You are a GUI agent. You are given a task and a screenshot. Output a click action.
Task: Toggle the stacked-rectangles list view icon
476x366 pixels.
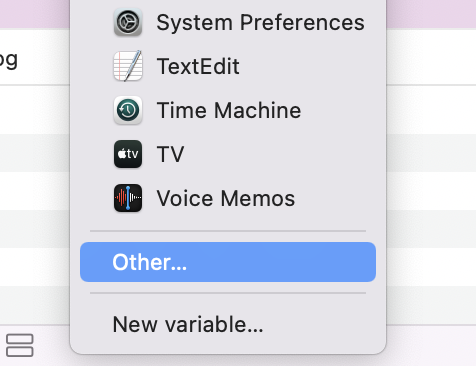(20, 345)
